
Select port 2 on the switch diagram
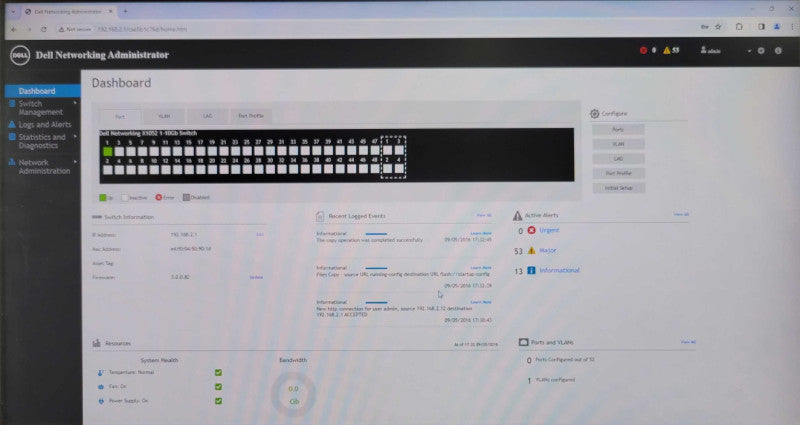(x=107, y=169)
